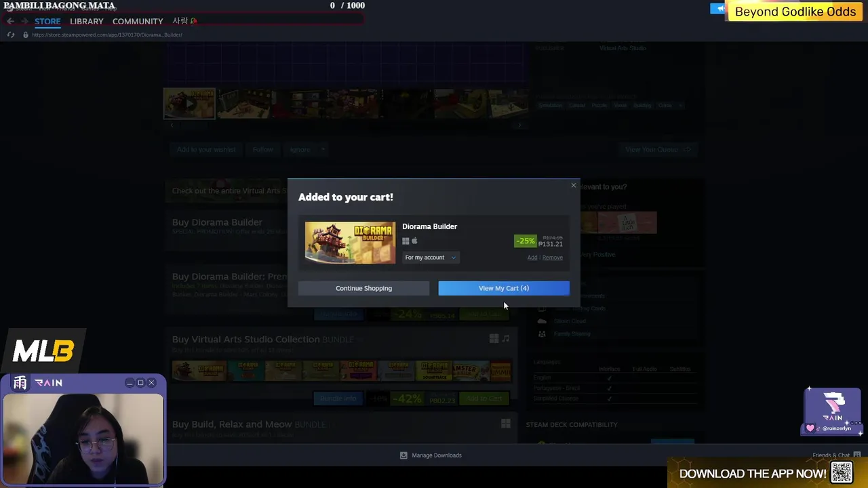The image size is (868, 488).
Task: Click the Windows platform icon in dialog
Action: [x=406, y=241]
